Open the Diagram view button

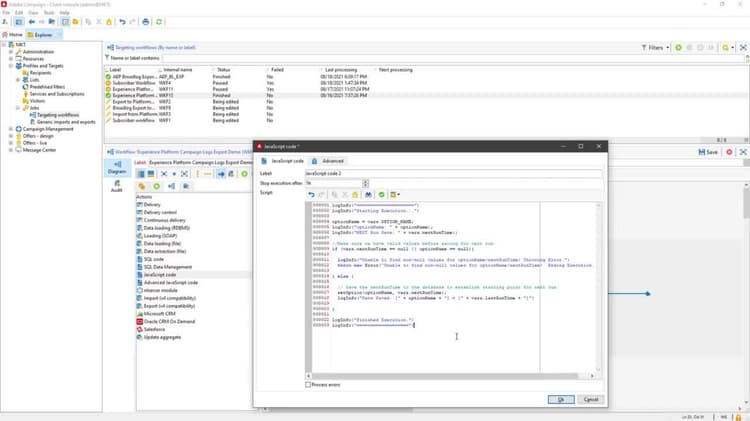(x=117, y=165)
